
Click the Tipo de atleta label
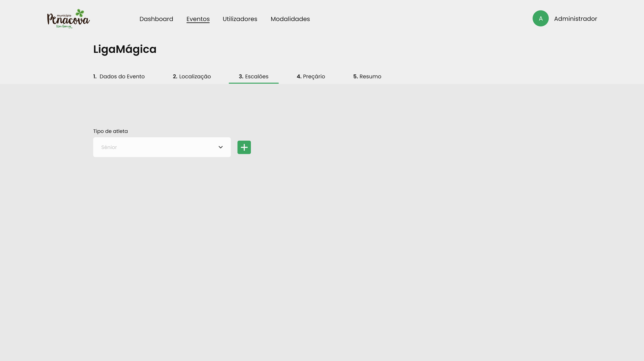(110, 131)
